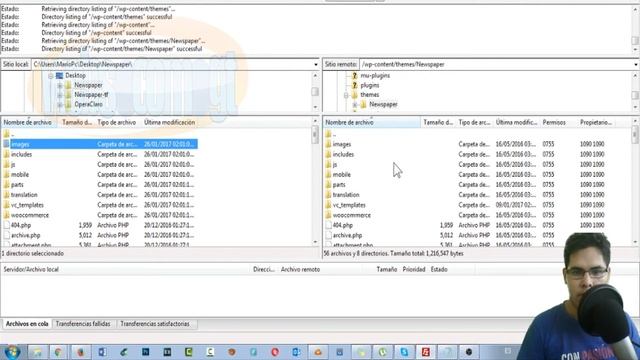Screen dimensions: 640x360
Task: Click the '56 archivos y 8 directorios' status text
Action: coord(393,253)
